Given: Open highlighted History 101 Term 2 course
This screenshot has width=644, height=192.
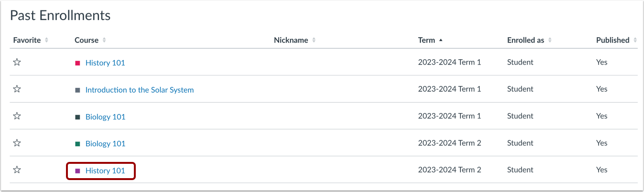Looking at the screenshot, I should [x=105, y=171].
